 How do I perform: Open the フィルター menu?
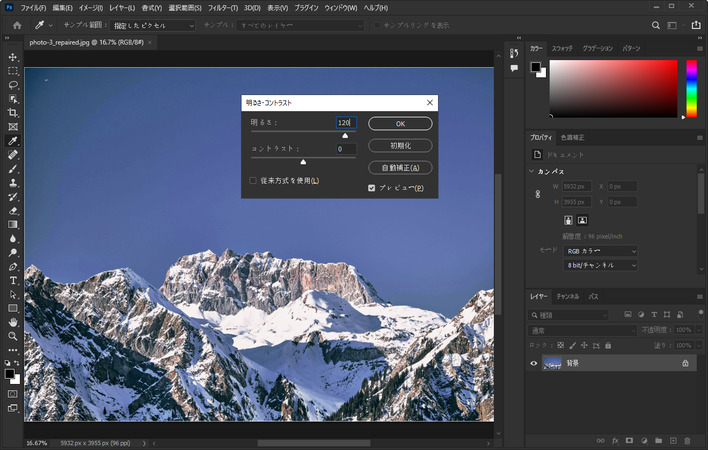[x=223, y=8]
